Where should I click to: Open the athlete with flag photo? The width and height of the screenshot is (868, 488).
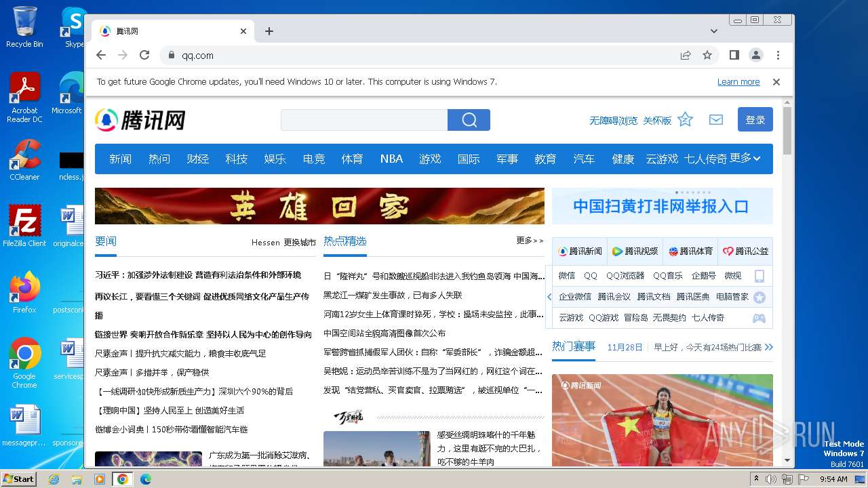click(662, 420)
